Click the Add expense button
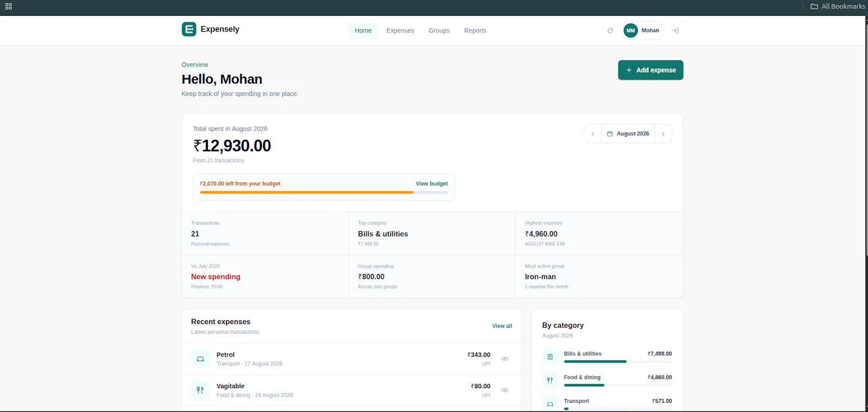868x412 pixels. 650,70
